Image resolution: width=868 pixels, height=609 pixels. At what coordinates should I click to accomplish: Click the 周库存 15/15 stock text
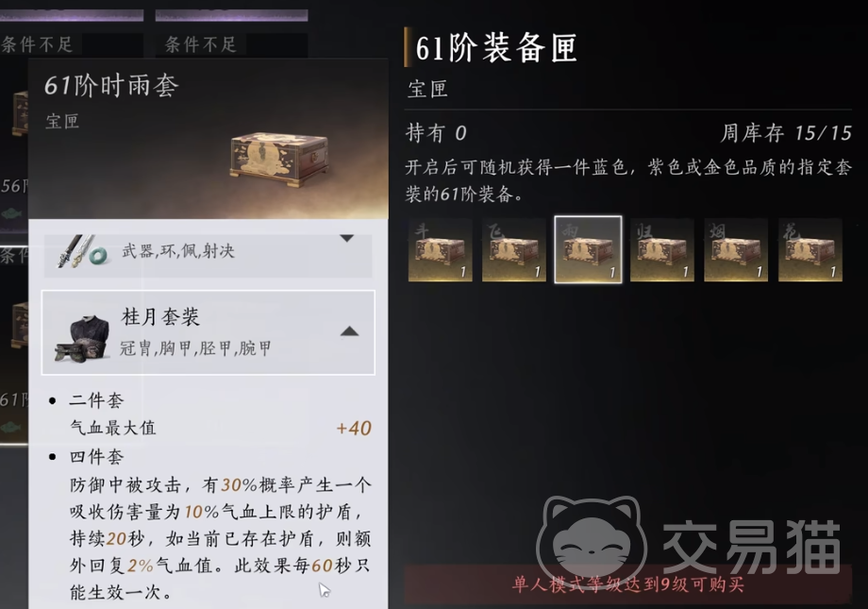click(786, 133)
